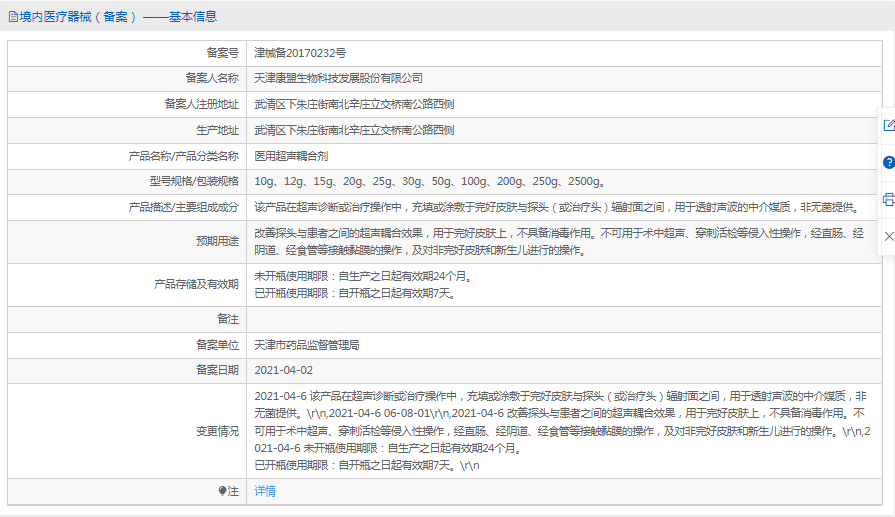Click the 产品存储及有效期 label
Viewport: 895px width, 517px height.
click(x=196, y=284)
